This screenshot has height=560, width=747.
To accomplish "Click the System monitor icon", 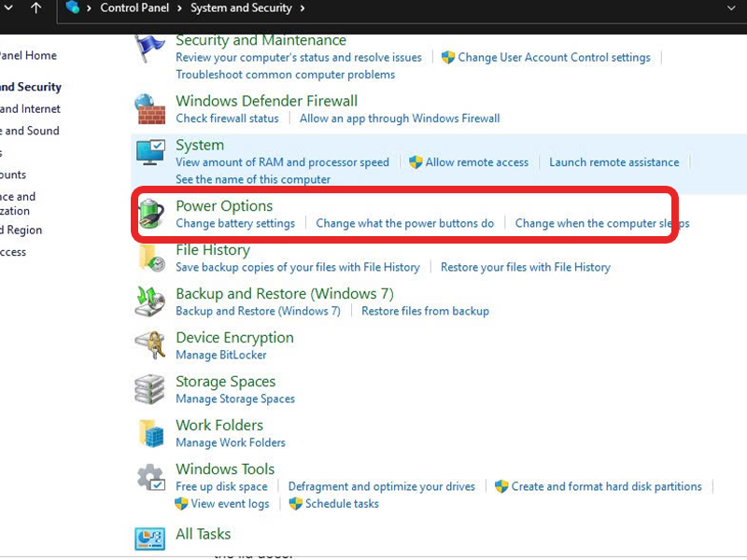I will click(150, 153).
